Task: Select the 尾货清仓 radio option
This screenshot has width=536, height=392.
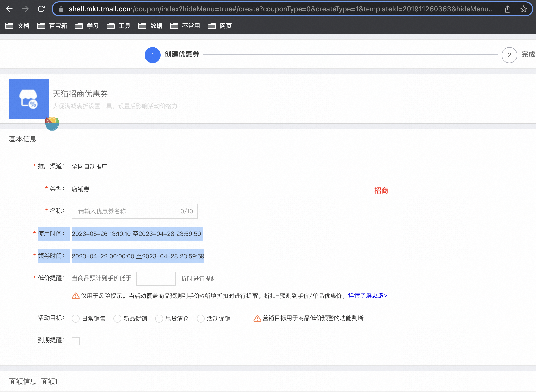Action: click(159, 318)
